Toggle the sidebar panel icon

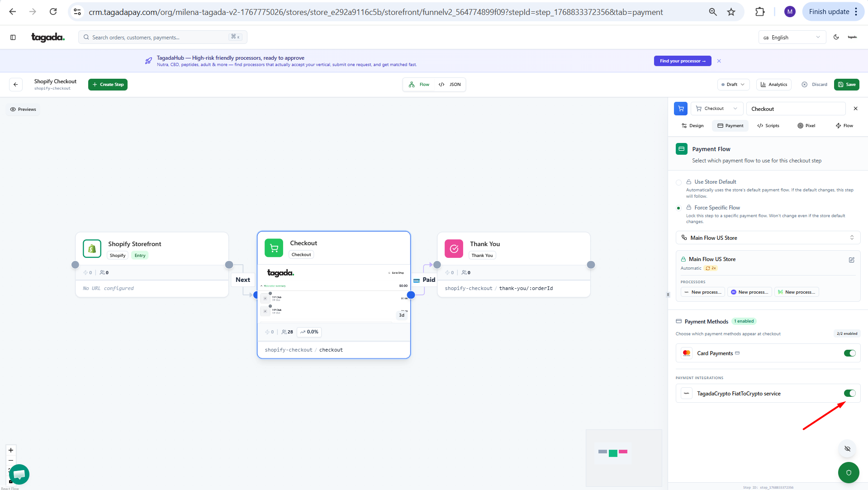click(13, 38)
